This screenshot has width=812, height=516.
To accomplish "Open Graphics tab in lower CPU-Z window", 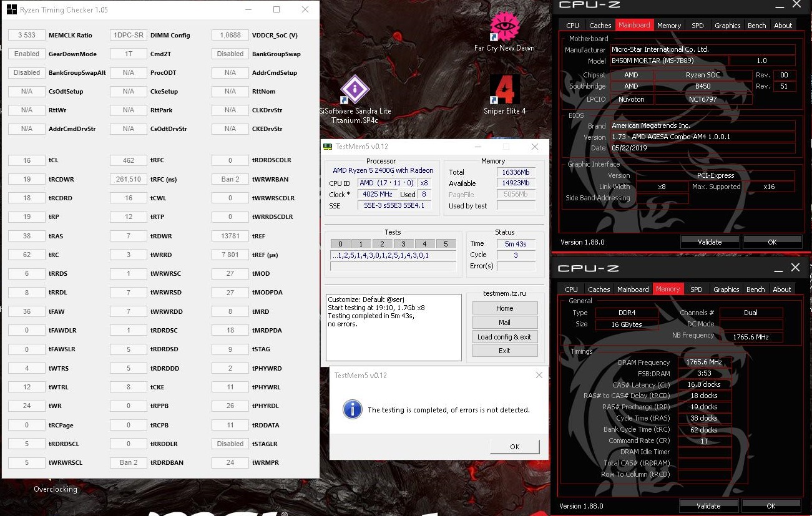I will [x=726, y=290].
